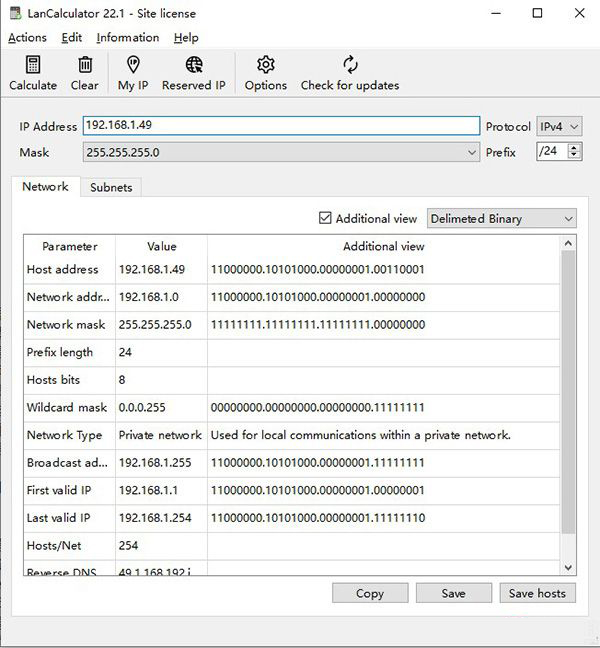Select the Last valid IP value 192.168.1.254

point(155,518)
